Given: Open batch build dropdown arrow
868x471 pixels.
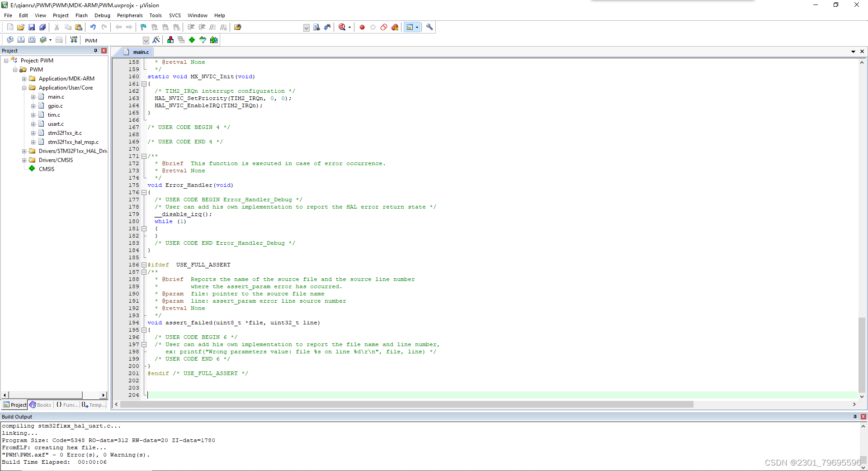Looking at the screenshot, I should tap(50, 40).
